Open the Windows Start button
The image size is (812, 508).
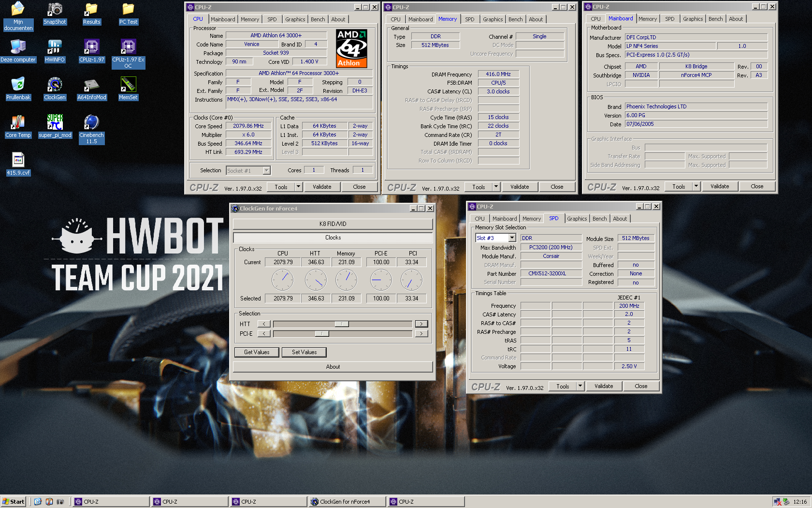click(13, 502)
